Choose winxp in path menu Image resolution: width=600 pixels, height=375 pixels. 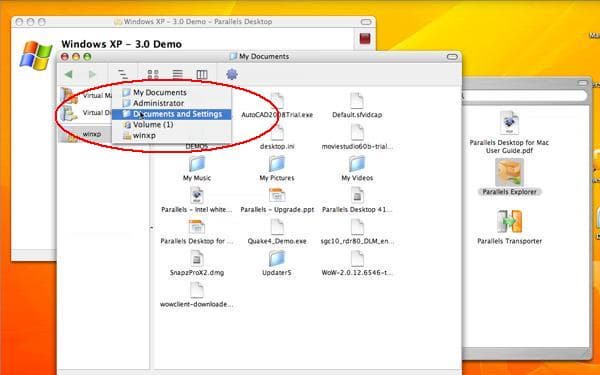tap(172, 135)
